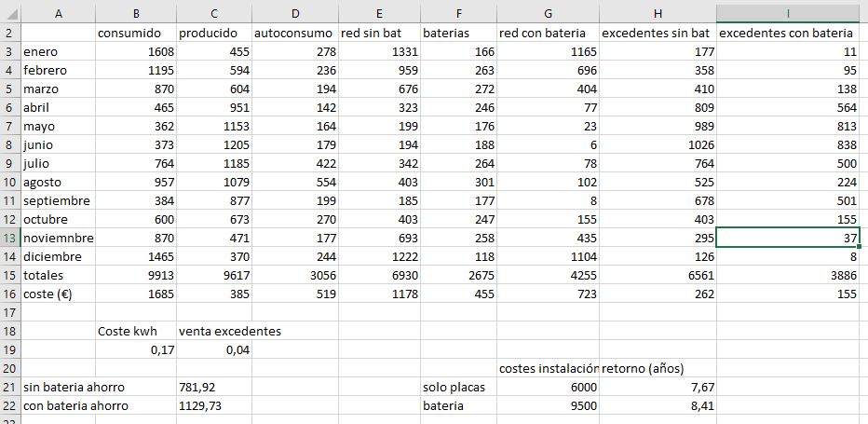Click enero red sin bat value 1331

pos(379,52)
